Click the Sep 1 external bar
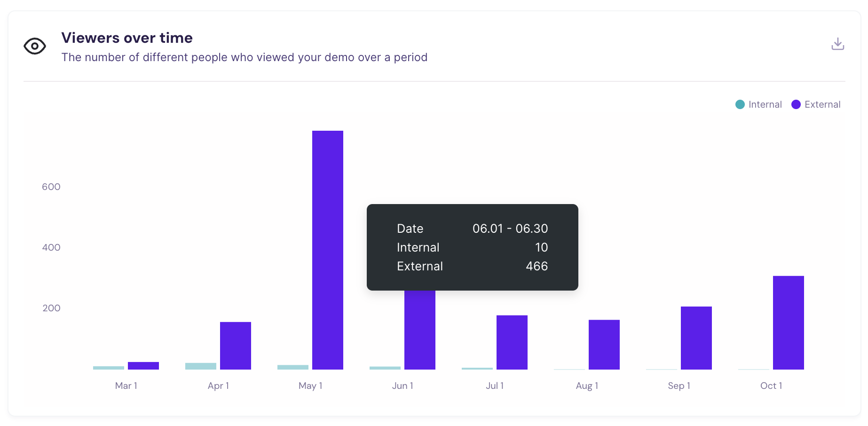Image resolution: width=868 pixels, height=426 pixels. (696, 339)
